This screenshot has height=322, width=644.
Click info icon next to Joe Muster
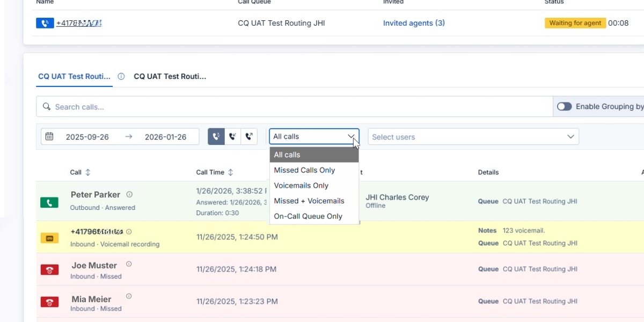point(129,264)
